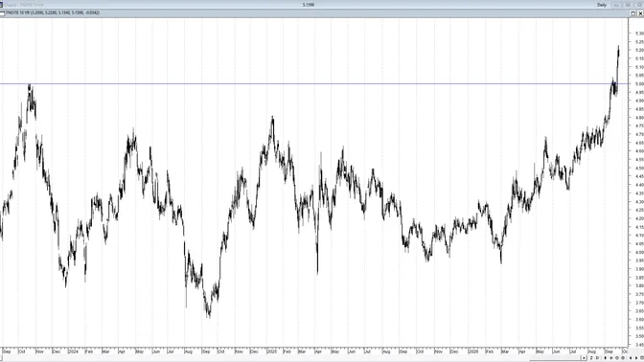The image size is (644, 362).
Task: Click the rectangle icon at the bottom-right corner
Action: (642, 358)
